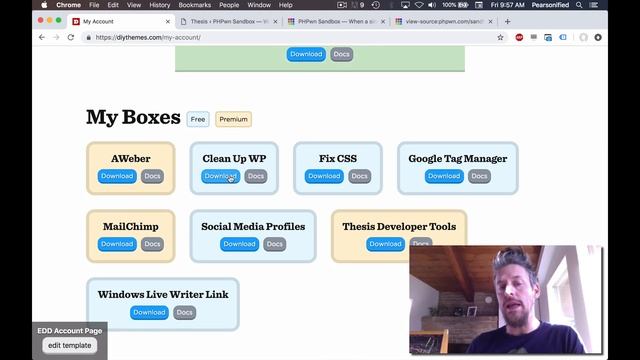
Task: Open Docs for AWeber
Action: tap(152, 176)
